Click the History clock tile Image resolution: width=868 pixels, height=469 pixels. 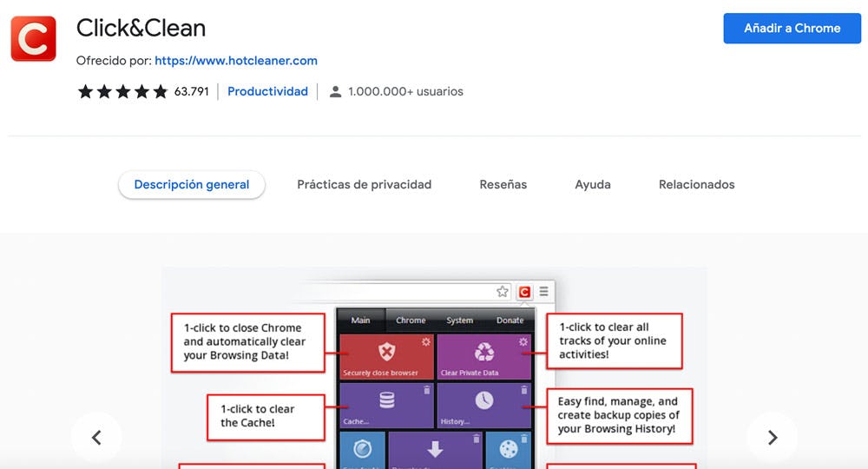483,405
